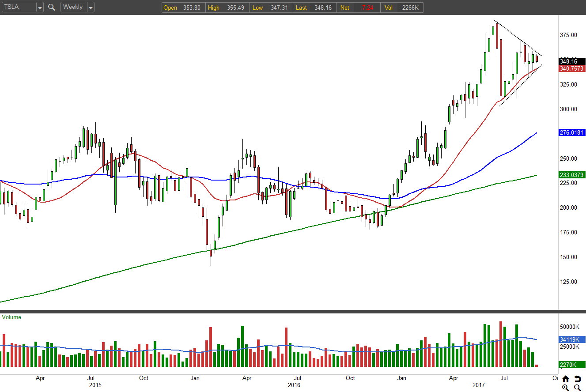Click the 300.00 price axis label
586x392 pixels.
click(x=569, y=109)
